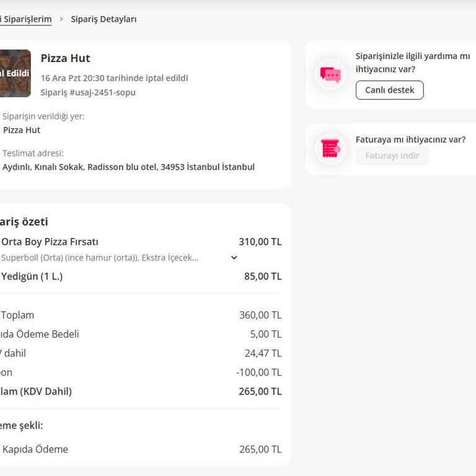Select the Radisson blu otel delivery address

128,167
